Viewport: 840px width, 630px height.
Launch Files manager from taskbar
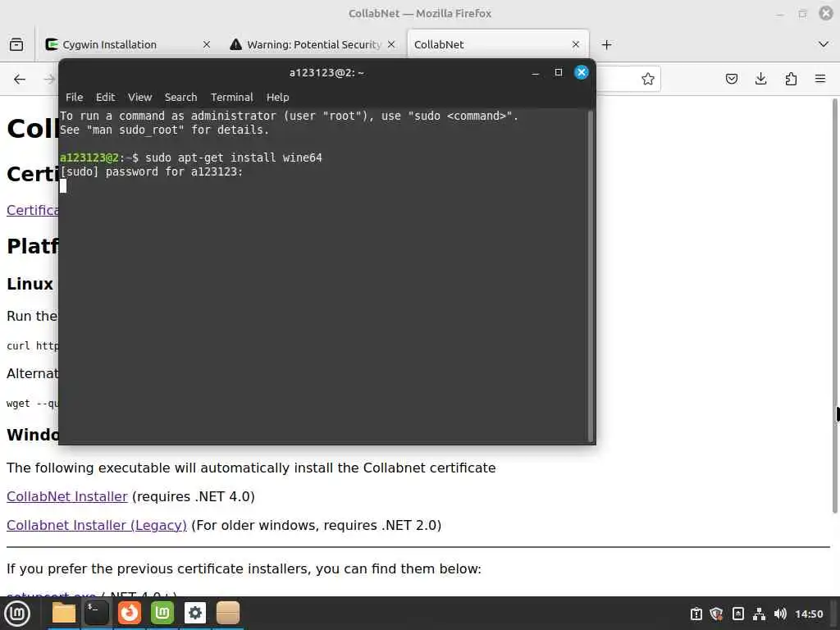(x=64, y=613)
